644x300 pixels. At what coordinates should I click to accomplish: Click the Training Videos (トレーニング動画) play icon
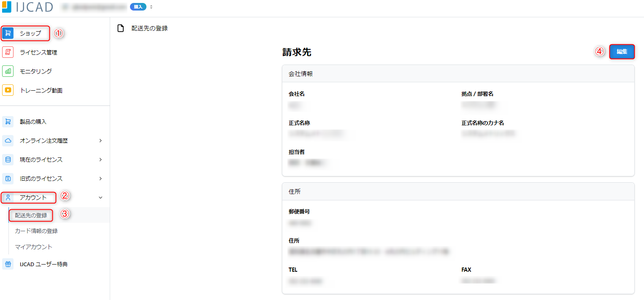(x=8, y=90)
